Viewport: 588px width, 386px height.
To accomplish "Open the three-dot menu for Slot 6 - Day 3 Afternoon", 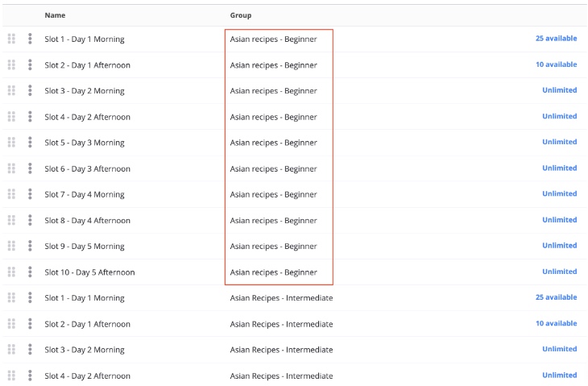I will tap(30, 168).
